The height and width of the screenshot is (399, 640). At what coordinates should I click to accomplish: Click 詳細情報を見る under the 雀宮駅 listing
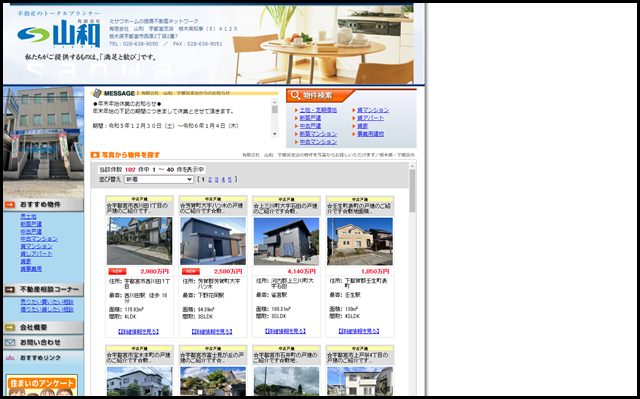[x=285, y=331]
